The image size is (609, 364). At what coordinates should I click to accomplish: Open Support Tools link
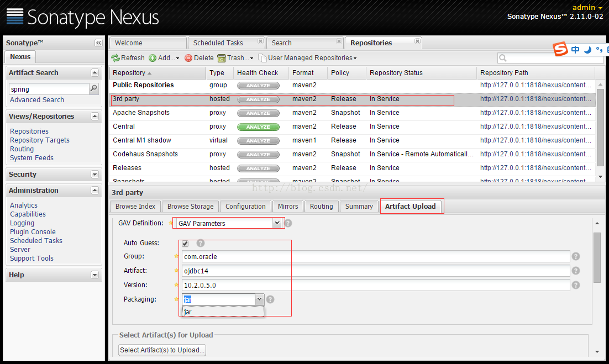[x=32, y=259]
